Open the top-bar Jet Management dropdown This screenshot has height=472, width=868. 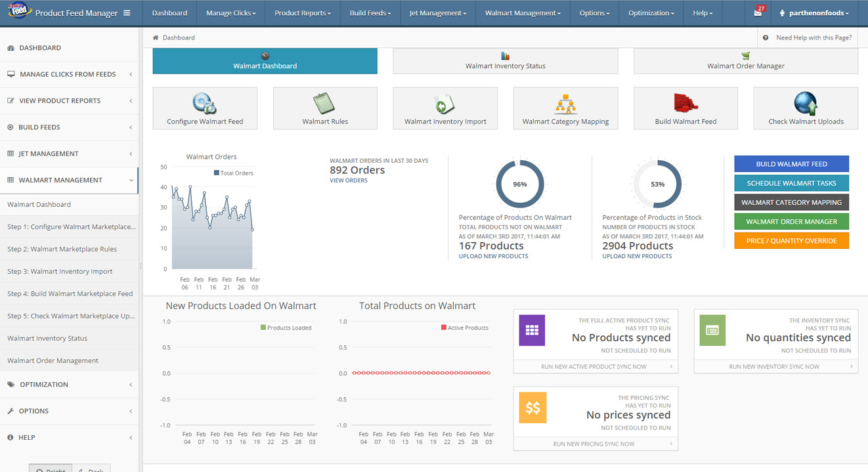click(x=438, y=13)
